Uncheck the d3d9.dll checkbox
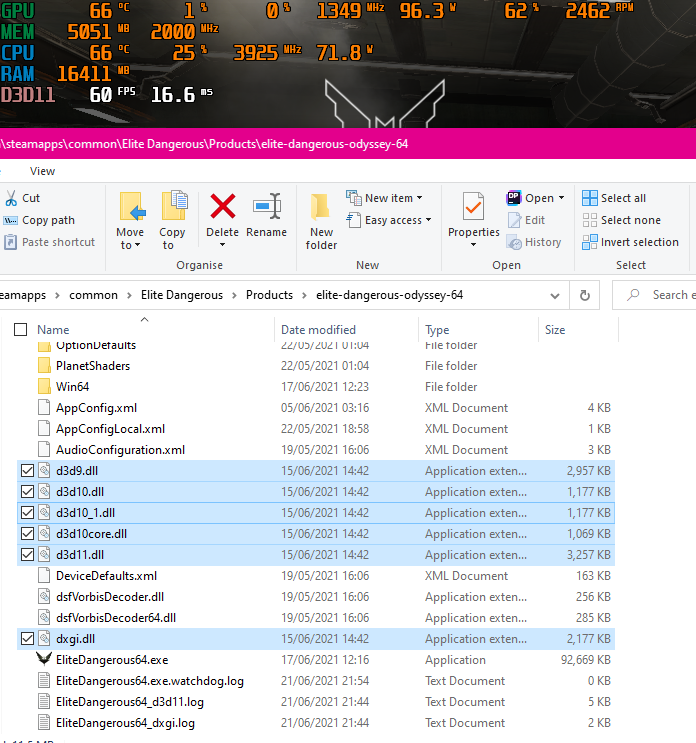Image resolution: width=696 pixels, height=743 pixels. (27, 471)
